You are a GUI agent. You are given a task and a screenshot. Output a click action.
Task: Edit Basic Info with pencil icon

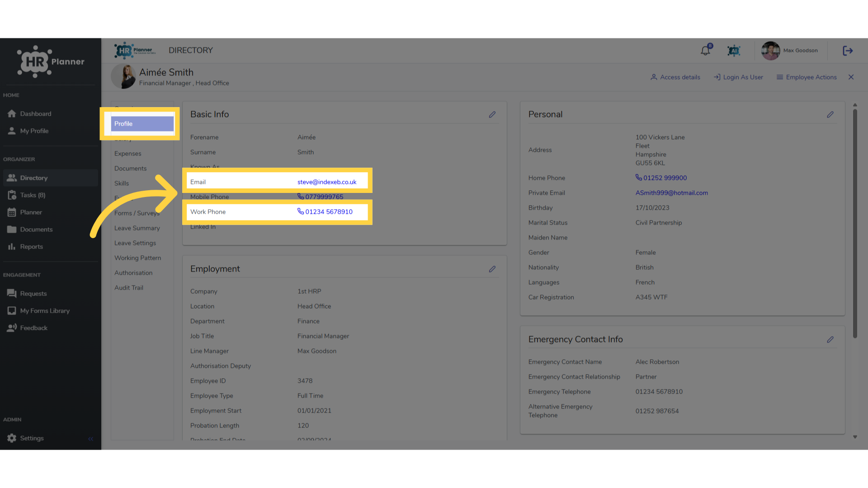(492, 115)
